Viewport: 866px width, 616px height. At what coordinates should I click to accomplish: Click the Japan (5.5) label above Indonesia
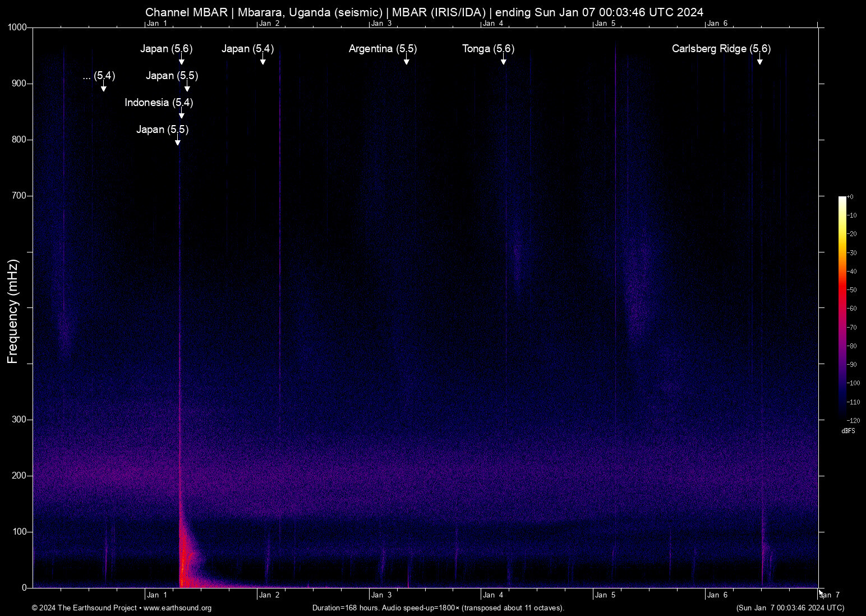pyautogui.click(x=172, y=76)
